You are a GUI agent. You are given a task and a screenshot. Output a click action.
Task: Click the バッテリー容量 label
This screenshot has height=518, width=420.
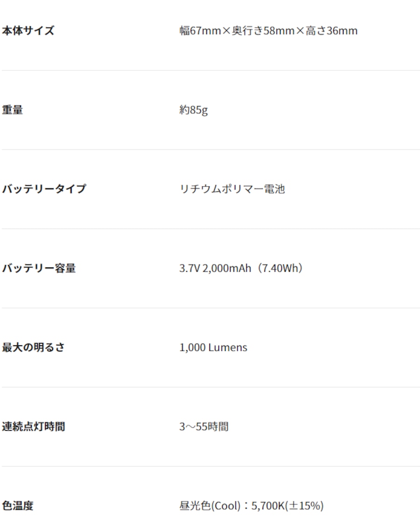pyautogui.click(x=39, y=268)
